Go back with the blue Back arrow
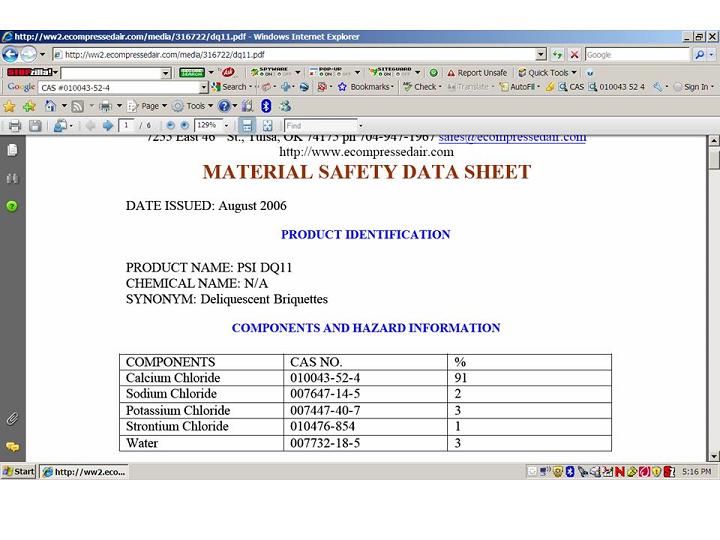This screenshot has height=540, width=720. coord(10,55)
